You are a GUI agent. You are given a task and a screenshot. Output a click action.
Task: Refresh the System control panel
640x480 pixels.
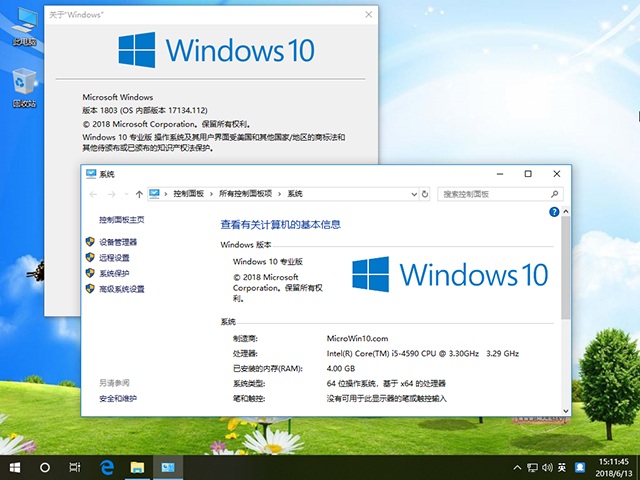coord(425,194)
